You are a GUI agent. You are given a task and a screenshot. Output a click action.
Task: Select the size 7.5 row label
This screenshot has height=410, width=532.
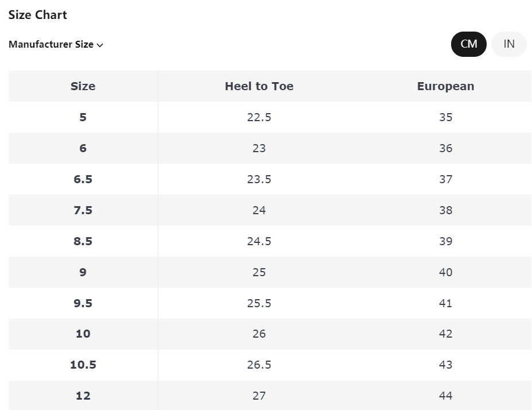click(83, 210)
